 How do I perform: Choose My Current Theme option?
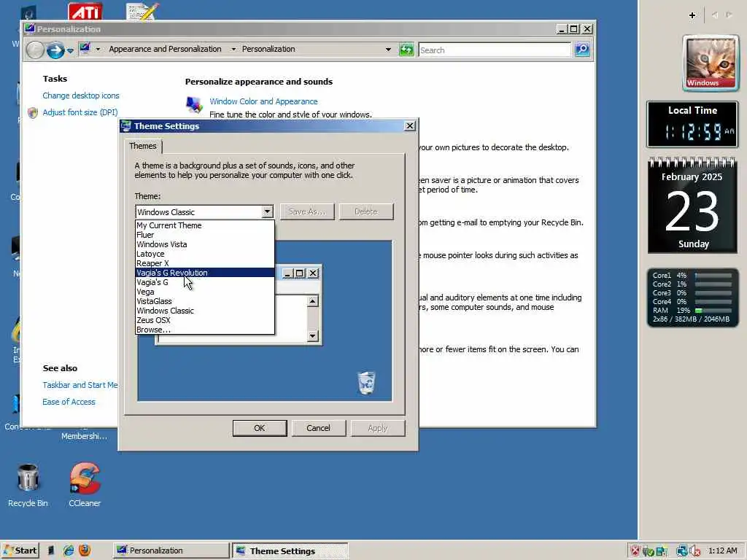tap(205, 225)
